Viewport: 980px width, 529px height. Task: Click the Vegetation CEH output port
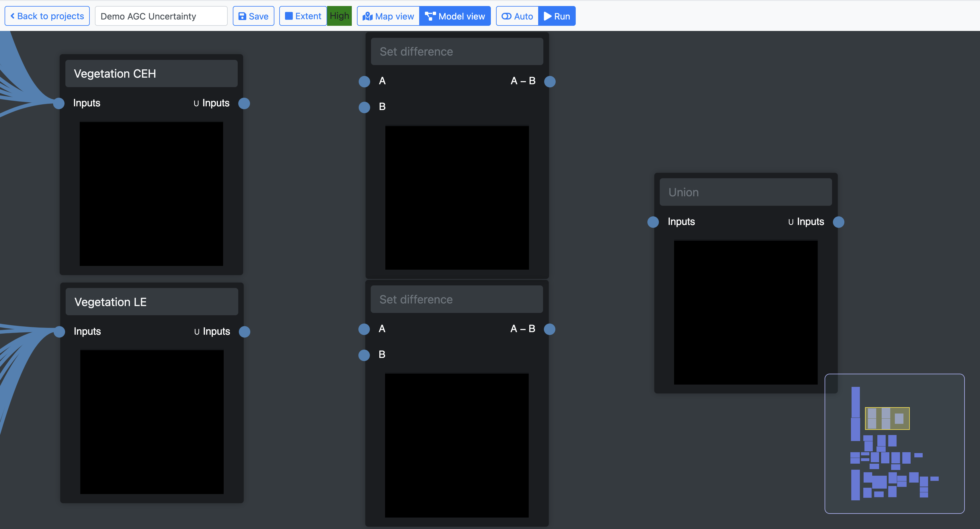coord(244,103)
